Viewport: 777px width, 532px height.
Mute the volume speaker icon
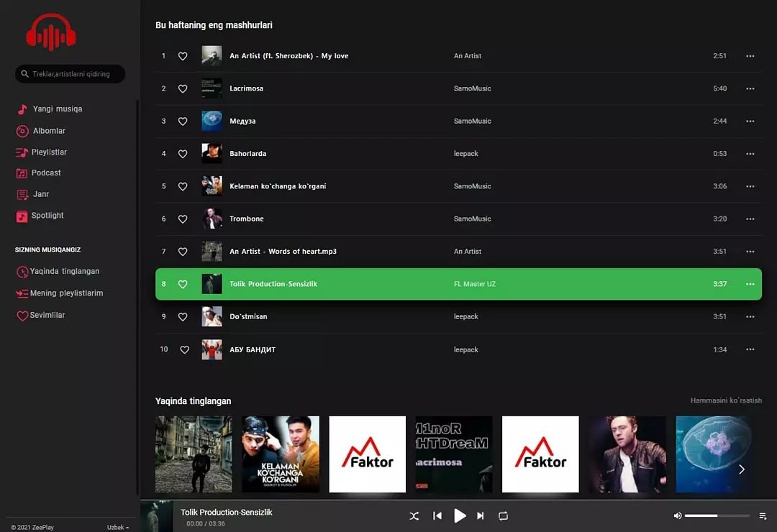677,515
